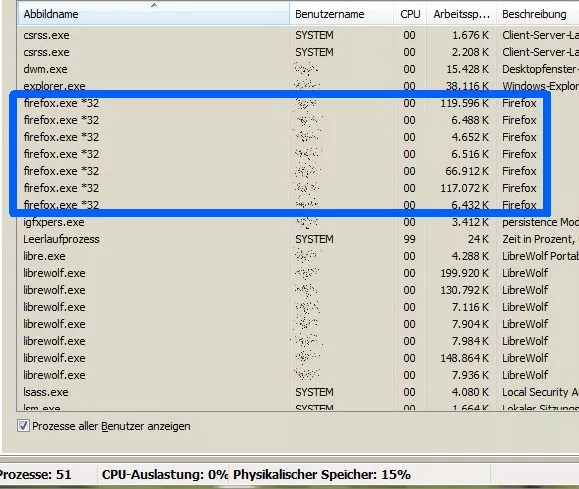Select the libre.exe process name
The image size is (579, 489).
pos(44,256)
